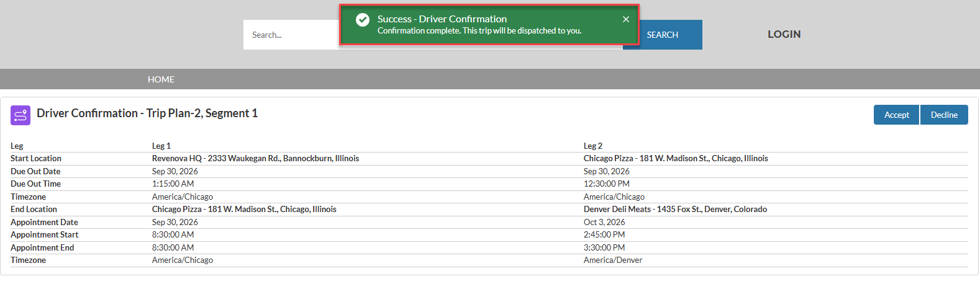Click the green success checkmark icon

point(363,20)
